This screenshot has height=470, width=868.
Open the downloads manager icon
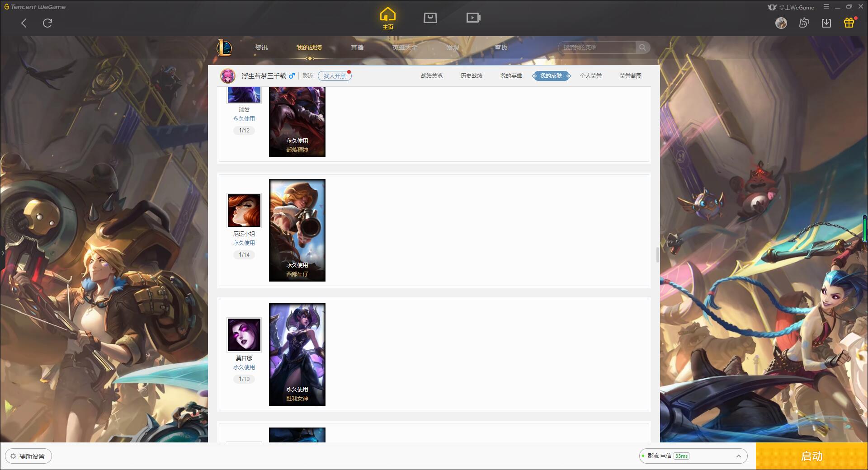tap(826, 23)
